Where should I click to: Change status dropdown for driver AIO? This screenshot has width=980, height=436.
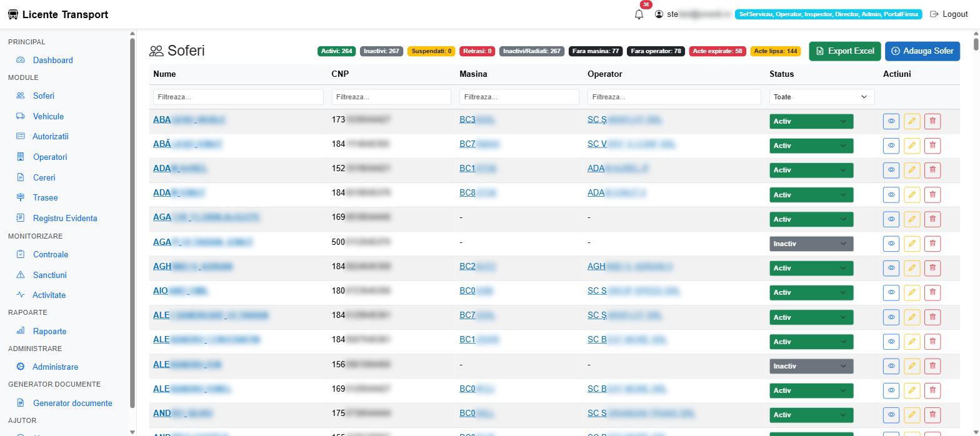click(x=811, y=292)
